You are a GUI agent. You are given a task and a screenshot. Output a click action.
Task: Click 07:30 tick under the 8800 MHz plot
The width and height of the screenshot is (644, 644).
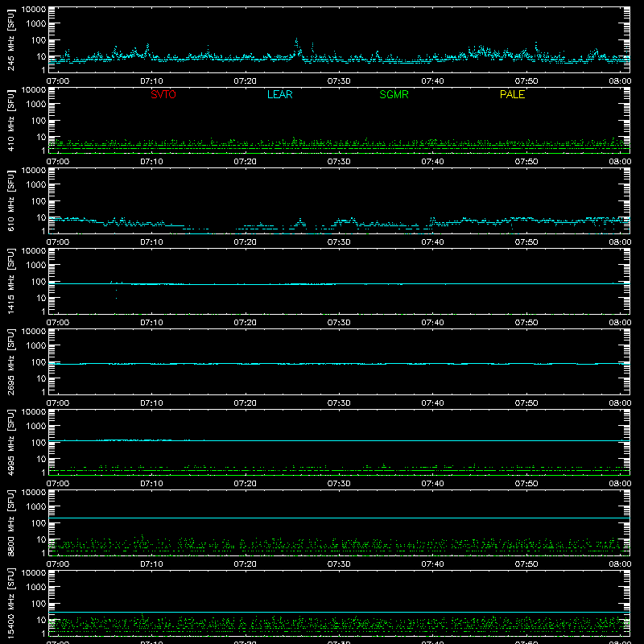point(339,564)
